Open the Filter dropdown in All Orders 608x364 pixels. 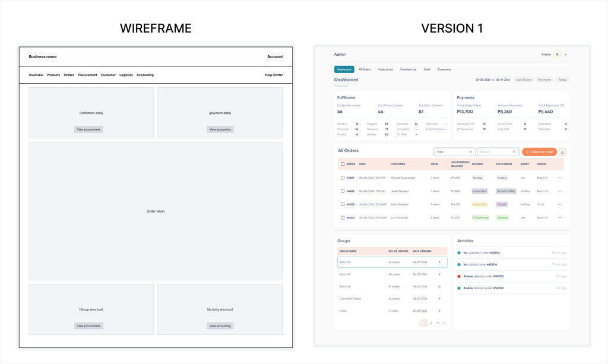(454, 152)
